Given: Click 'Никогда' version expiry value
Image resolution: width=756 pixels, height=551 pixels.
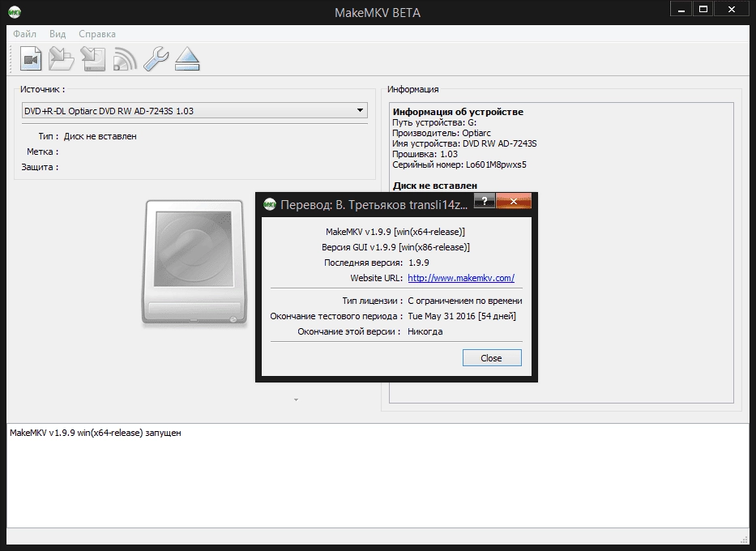Looking at the screenshot, I should pos(425,331).
